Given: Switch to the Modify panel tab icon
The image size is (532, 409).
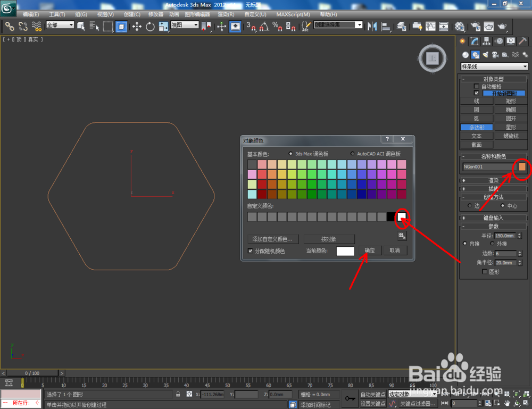Looking at the screenshot, I should tap(475, 41).
